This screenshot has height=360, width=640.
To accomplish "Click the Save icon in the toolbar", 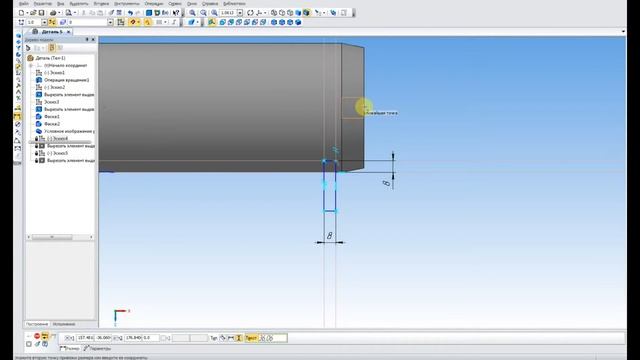I will tap(41, 13).
